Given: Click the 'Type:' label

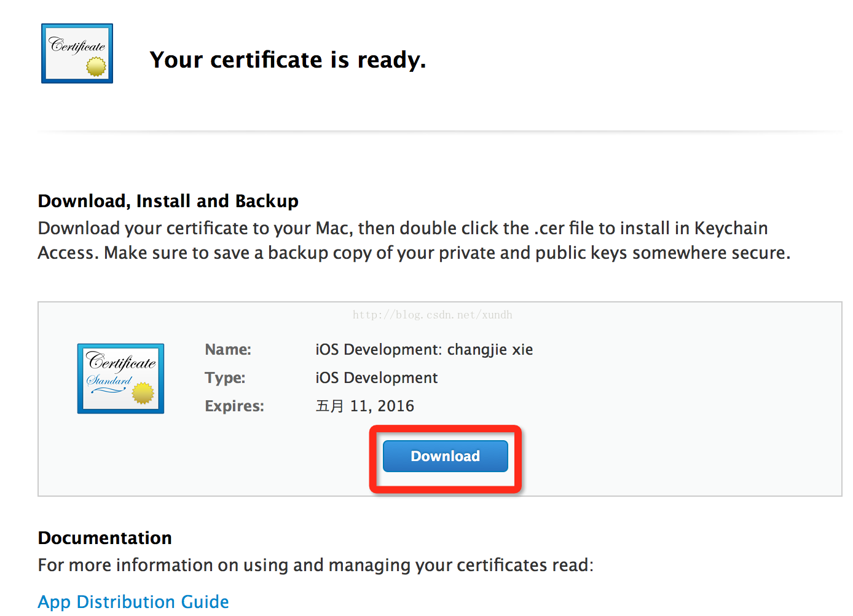Looking at the screenshot, I should click(225, 377).
